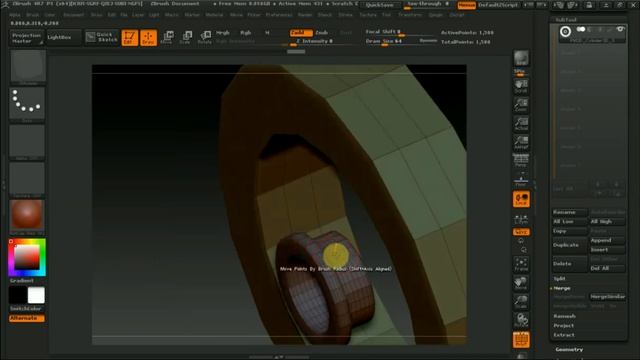The width and height of the screenshot is (640, 360).
Task: Select the Draw mode icon
Action: [x=149, y=38]
